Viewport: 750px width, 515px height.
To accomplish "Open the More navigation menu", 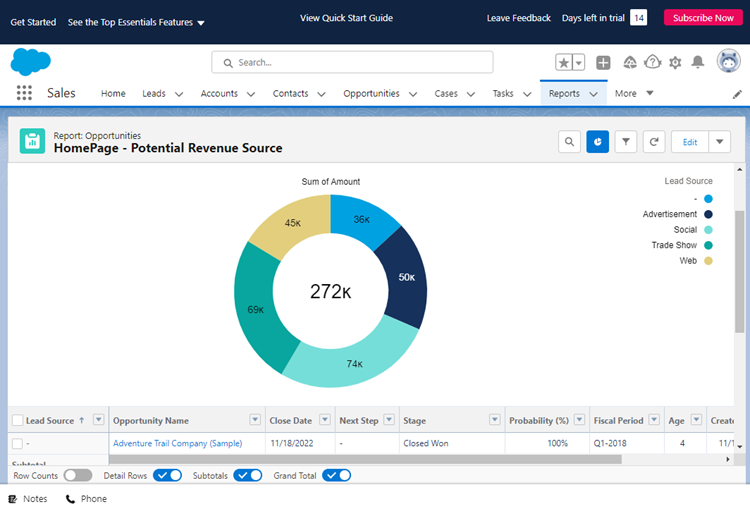I will [x=634, y=93].
